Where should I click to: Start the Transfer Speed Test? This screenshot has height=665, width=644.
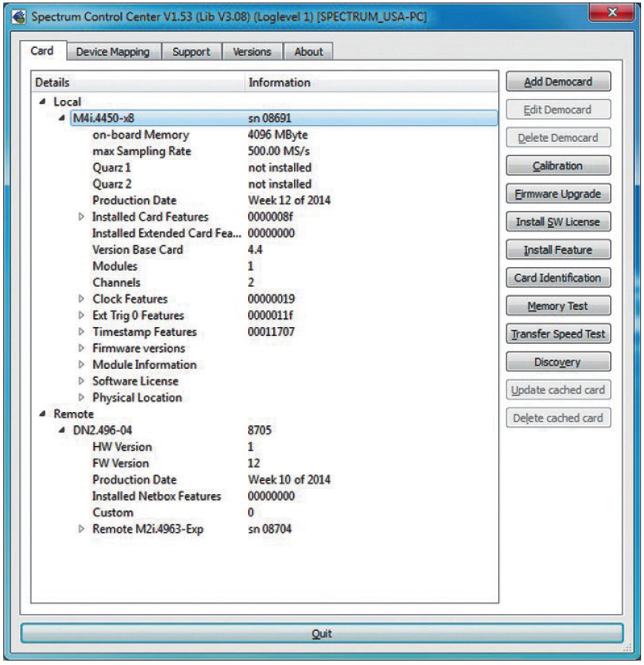tap(558, 334)
